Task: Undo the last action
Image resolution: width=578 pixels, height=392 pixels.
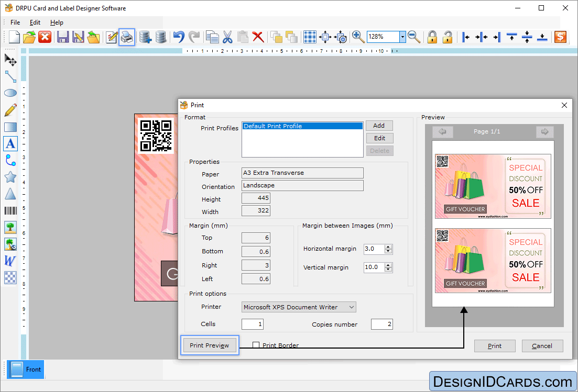Action: 179,37
